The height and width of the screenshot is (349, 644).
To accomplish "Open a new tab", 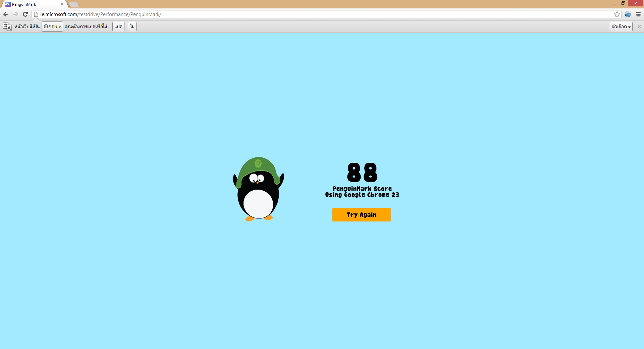I will (x=74, y=4).
